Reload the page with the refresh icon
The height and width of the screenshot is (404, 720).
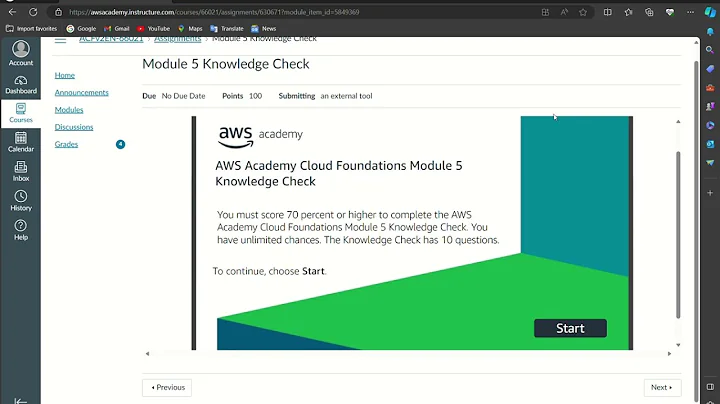(x=33, y=12)
